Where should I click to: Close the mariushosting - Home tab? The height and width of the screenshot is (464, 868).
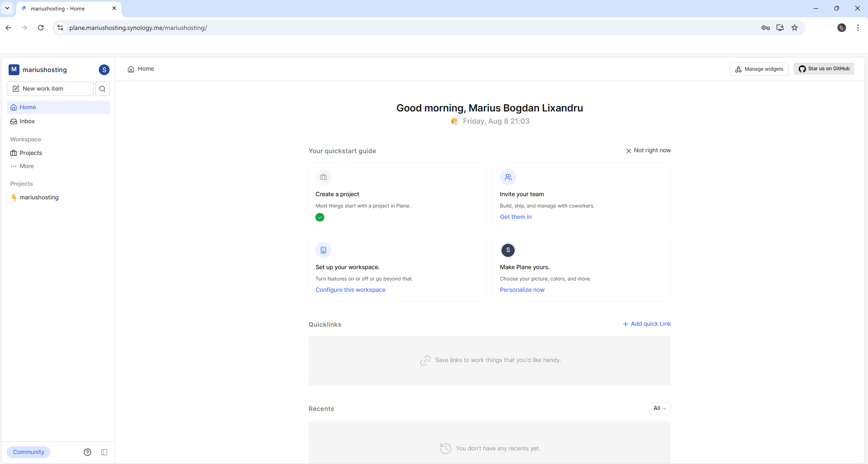(114, 8)
